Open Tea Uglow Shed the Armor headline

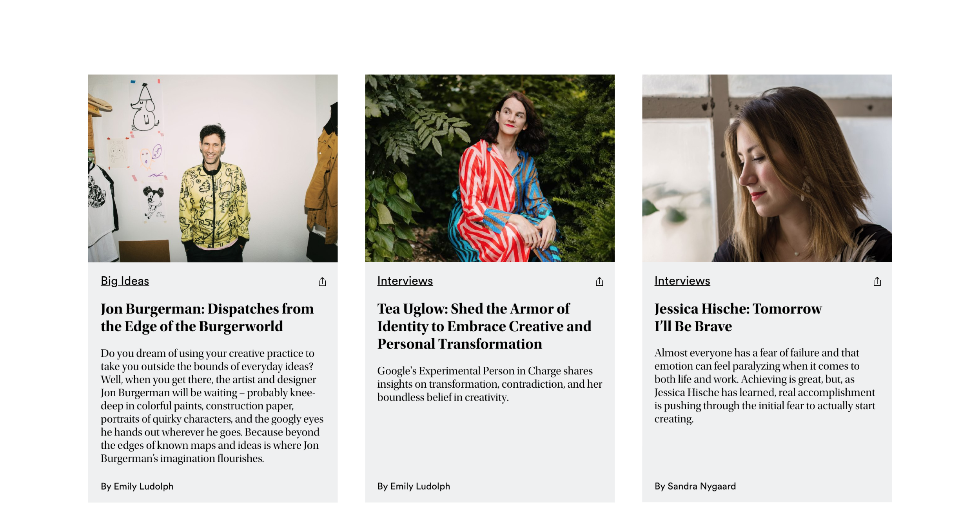click(484, 326)
